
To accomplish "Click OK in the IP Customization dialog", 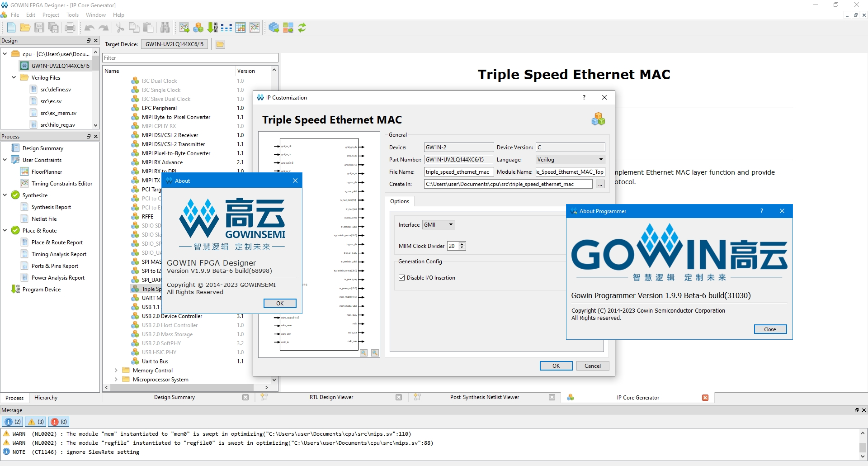I will point(556,366).
